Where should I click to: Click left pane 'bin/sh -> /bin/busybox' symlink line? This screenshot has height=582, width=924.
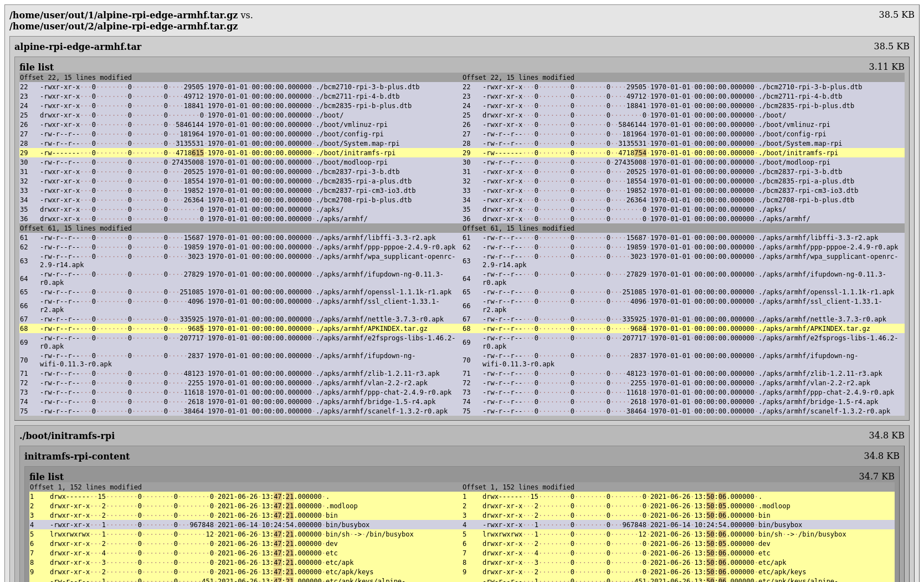[x=369, y=534]
